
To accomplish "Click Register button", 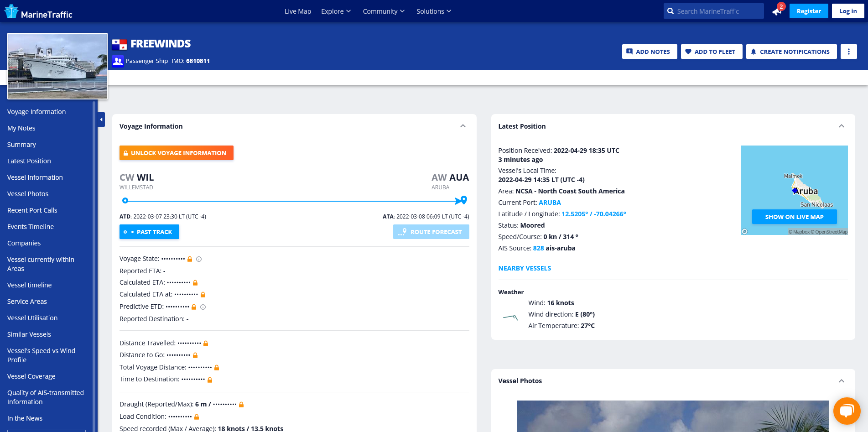I will [x=809, y=11].
